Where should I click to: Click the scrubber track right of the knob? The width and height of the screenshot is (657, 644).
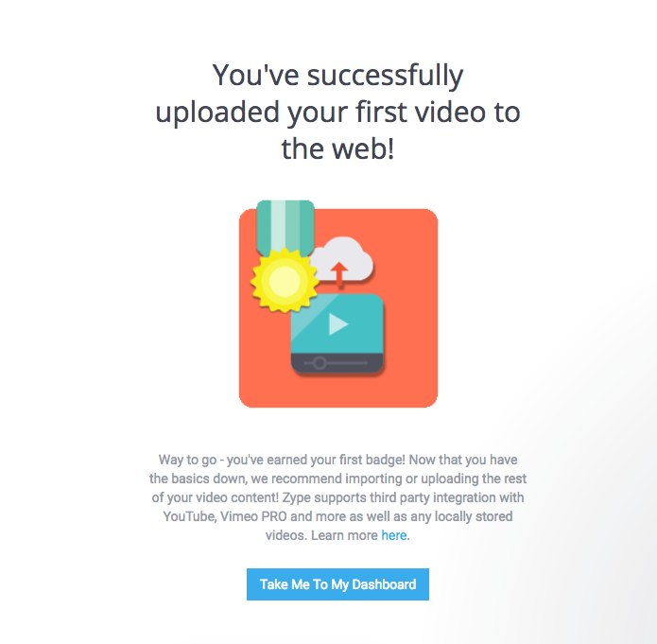(347, 363)
